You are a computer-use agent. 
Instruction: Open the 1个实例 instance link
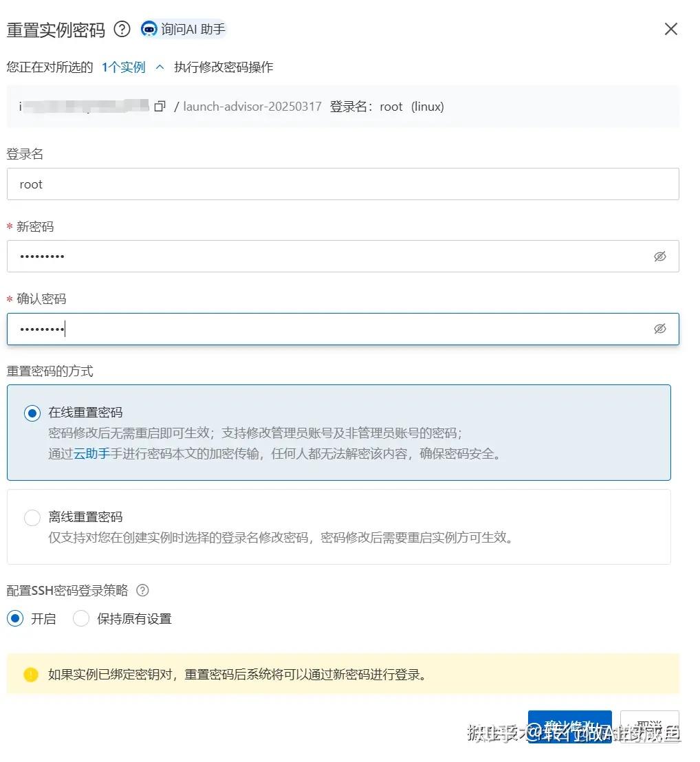point(123,67)
